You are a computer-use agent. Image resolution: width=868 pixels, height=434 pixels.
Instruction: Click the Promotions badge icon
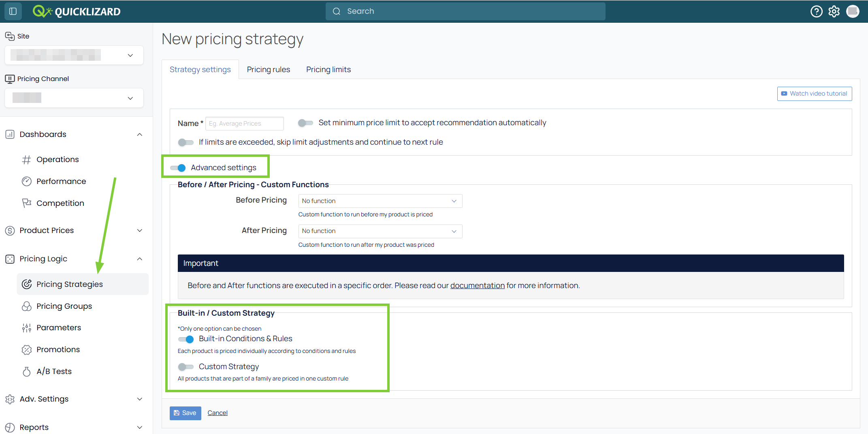click(x=27, y=349)
